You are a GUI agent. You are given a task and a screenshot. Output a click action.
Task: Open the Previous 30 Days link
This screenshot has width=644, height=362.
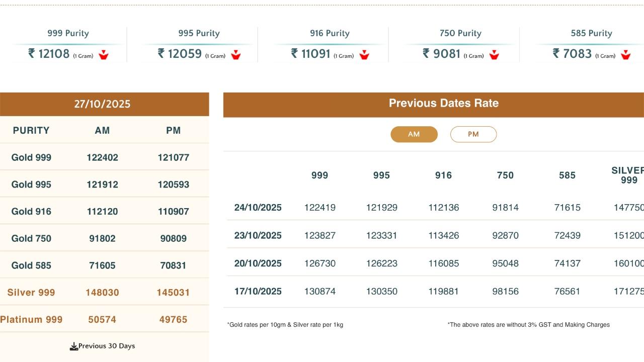[107, 346]
